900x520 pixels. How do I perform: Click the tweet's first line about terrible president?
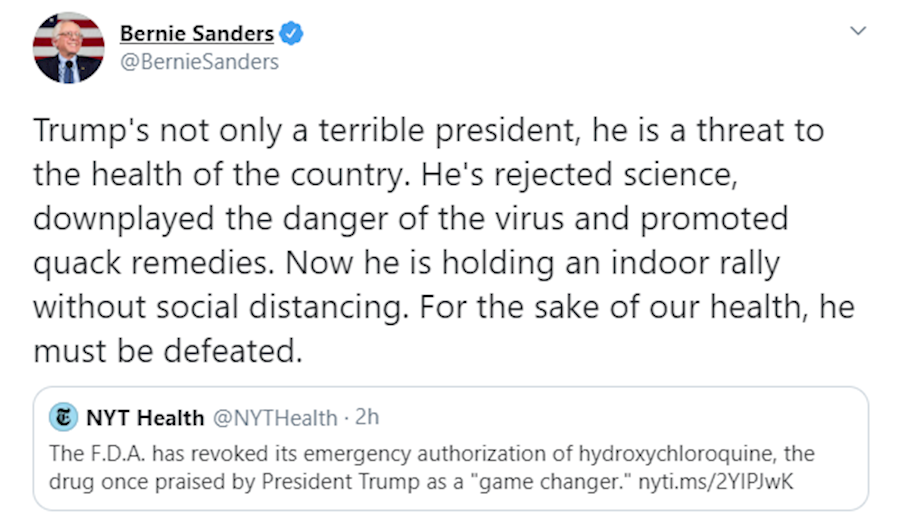tap(429, 131)
